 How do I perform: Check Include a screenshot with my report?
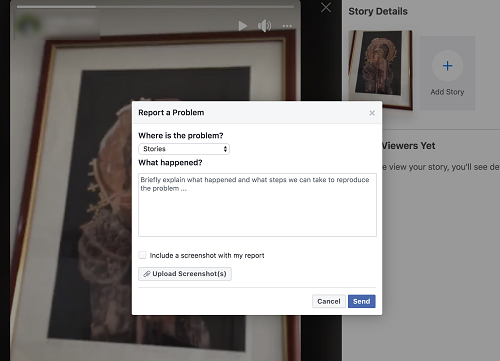click(x=142, y=255)
